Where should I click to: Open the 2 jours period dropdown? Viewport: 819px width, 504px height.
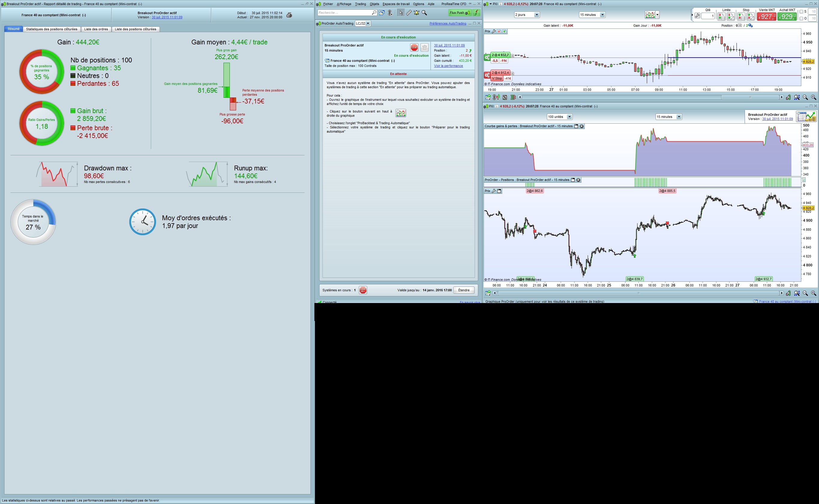tap(536, 15)
